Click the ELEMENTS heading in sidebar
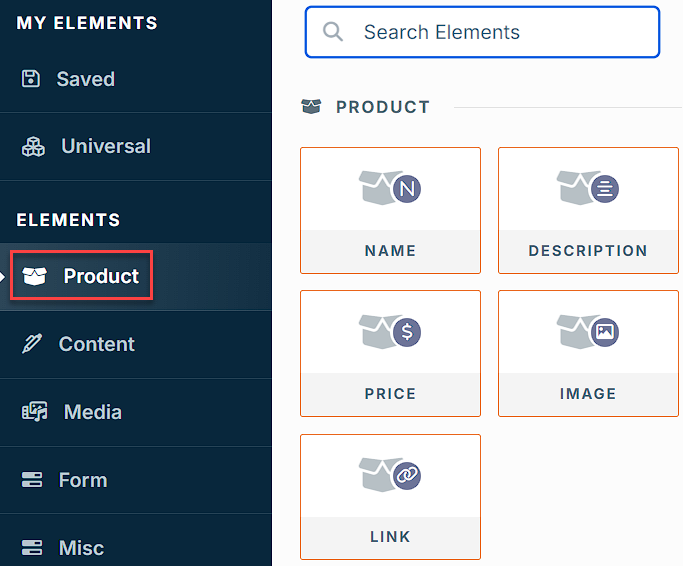683x566 pixels. [68, 220]
